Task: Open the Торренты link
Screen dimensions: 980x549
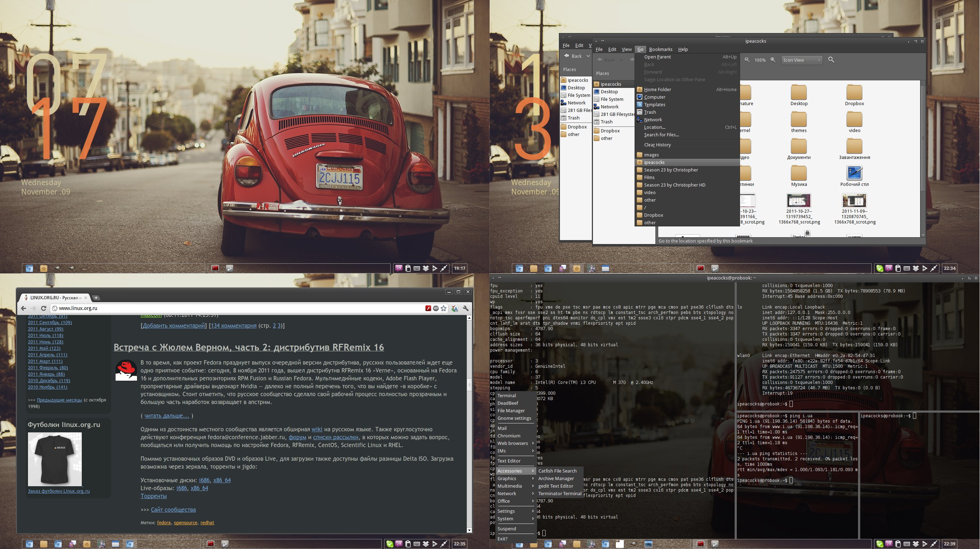Action: click(154, 496)
